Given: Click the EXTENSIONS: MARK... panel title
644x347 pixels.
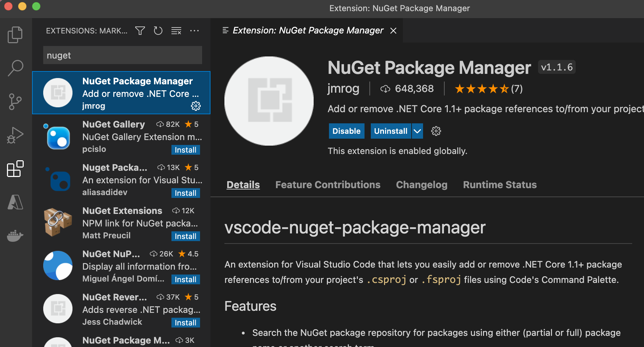Looking at the screenshot, I should pyautogui.click(x=87, y=31).
